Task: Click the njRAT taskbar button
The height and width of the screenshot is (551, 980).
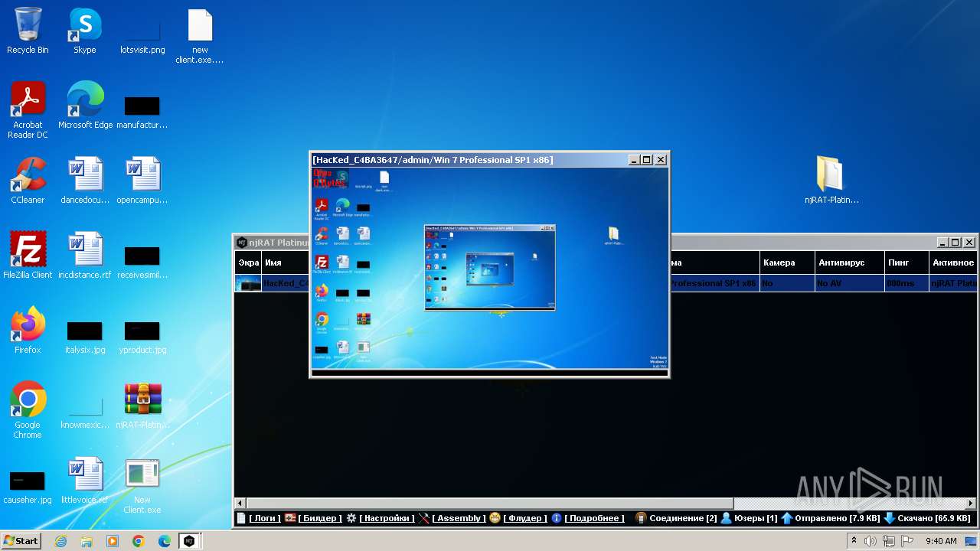Action: coord(189,541)
